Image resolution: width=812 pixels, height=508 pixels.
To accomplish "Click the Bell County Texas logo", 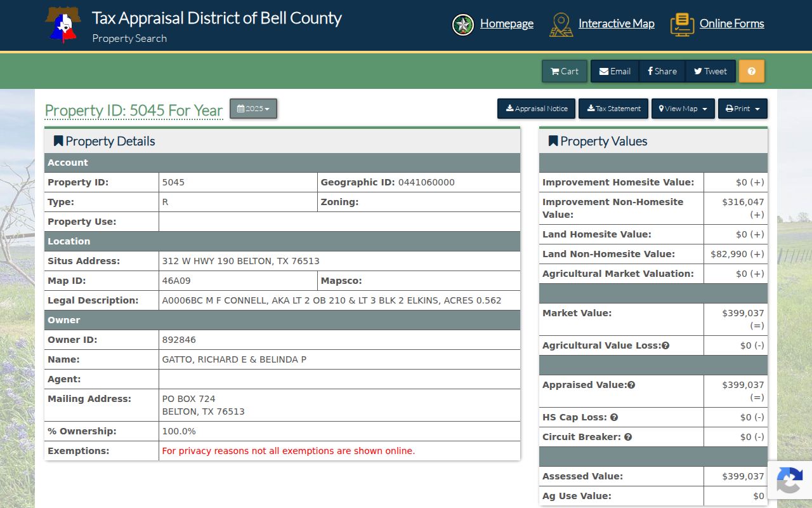I will coord(63,25).
